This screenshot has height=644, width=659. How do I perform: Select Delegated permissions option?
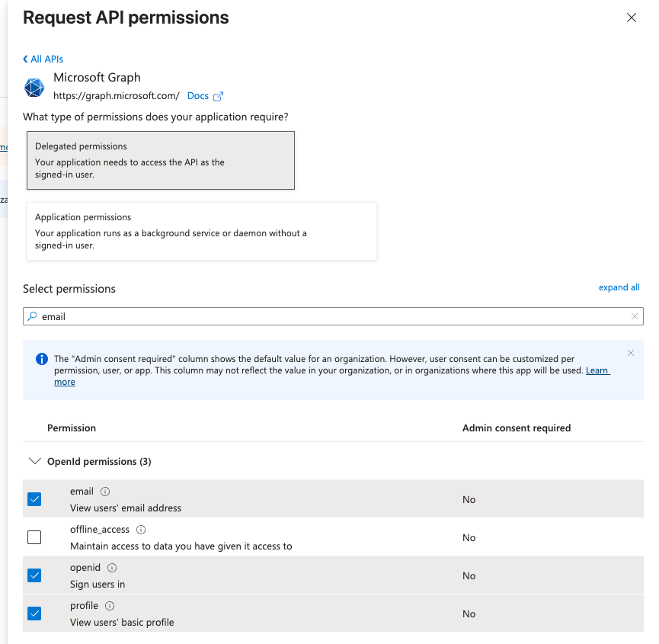coord(161,161)
